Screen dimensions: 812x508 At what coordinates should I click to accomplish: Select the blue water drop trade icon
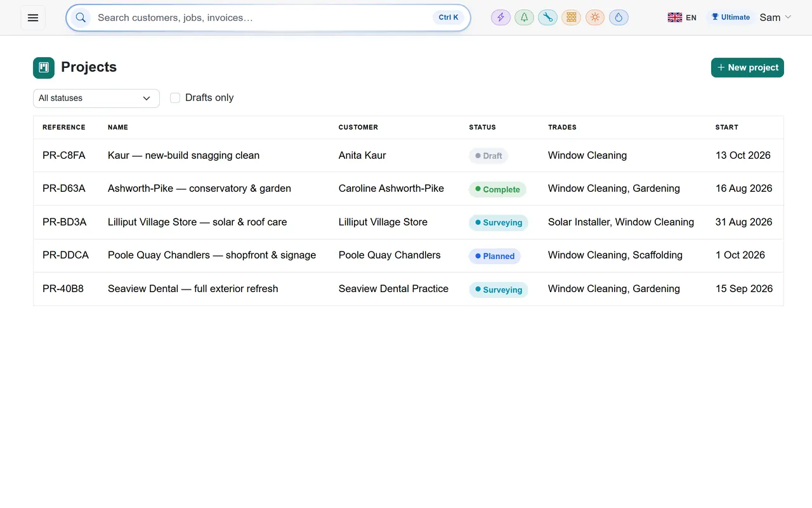[619, 18]
